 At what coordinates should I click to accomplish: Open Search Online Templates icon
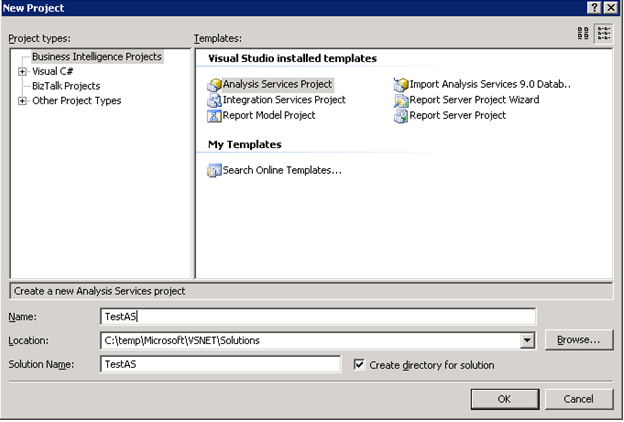214,170
